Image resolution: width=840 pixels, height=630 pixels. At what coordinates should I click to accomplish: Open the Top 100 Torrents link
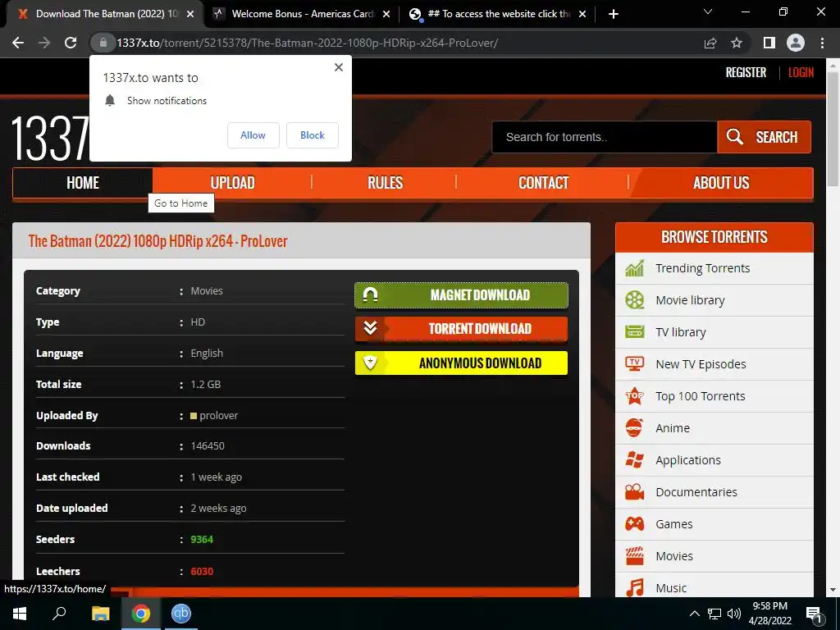[701, 396]
